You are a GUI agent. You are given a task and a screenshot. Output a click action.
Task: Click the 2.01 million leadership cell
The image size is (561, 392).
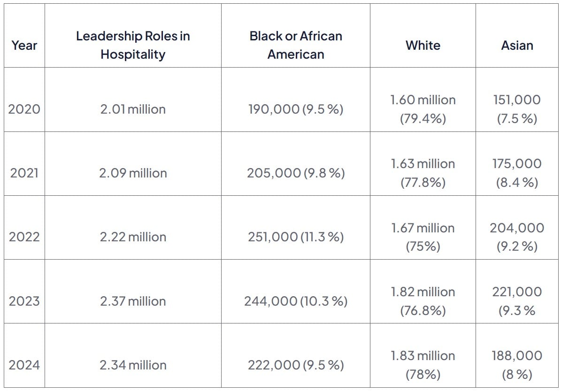[133, 109]
